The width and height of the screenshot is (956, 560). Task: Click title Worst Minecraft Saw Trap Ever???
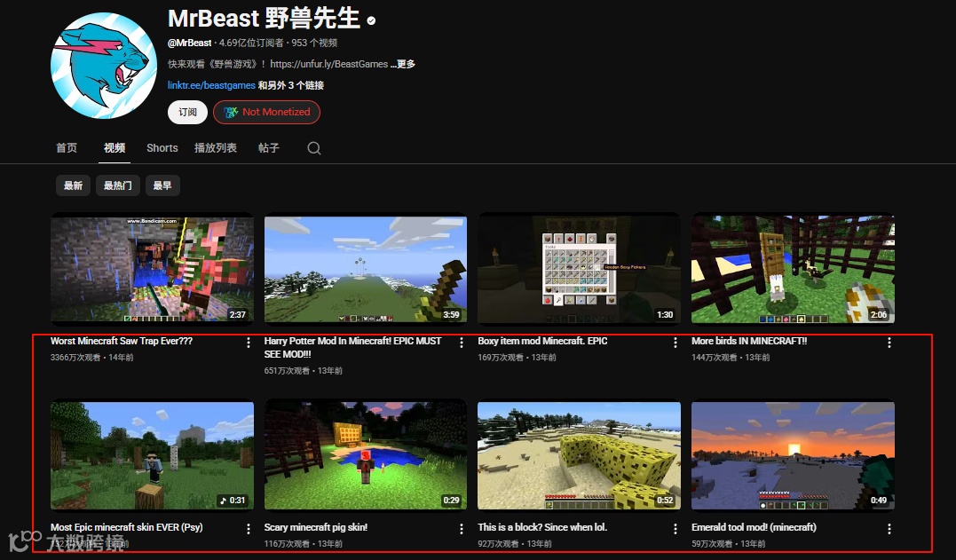[x=122, y=342]
